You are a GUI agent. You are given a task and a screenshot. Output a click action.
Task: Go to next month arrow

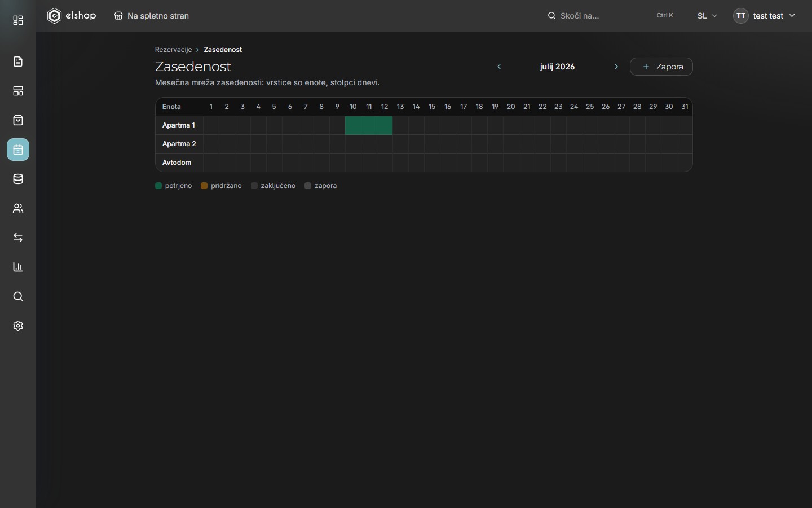pyautogui.click(x=616, y=67)
